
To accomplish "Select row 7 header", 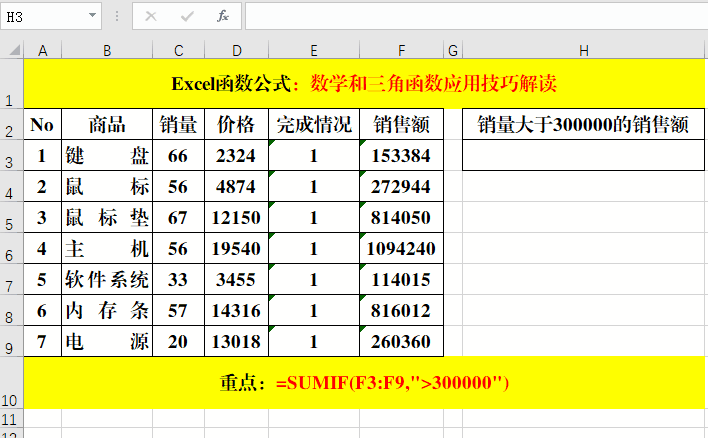I will pyautogui.click(x=12, y=279).
